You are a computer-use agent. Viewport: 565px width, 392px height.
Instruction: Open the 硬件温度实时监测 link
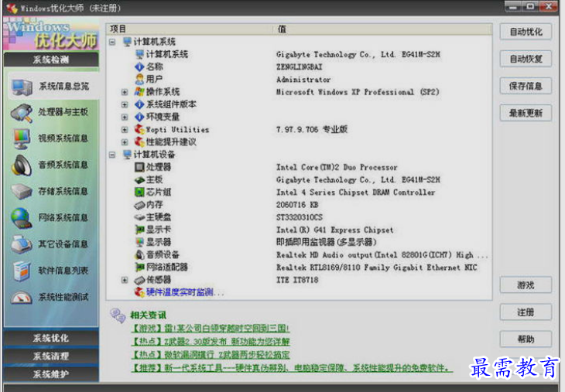point(184,292)
